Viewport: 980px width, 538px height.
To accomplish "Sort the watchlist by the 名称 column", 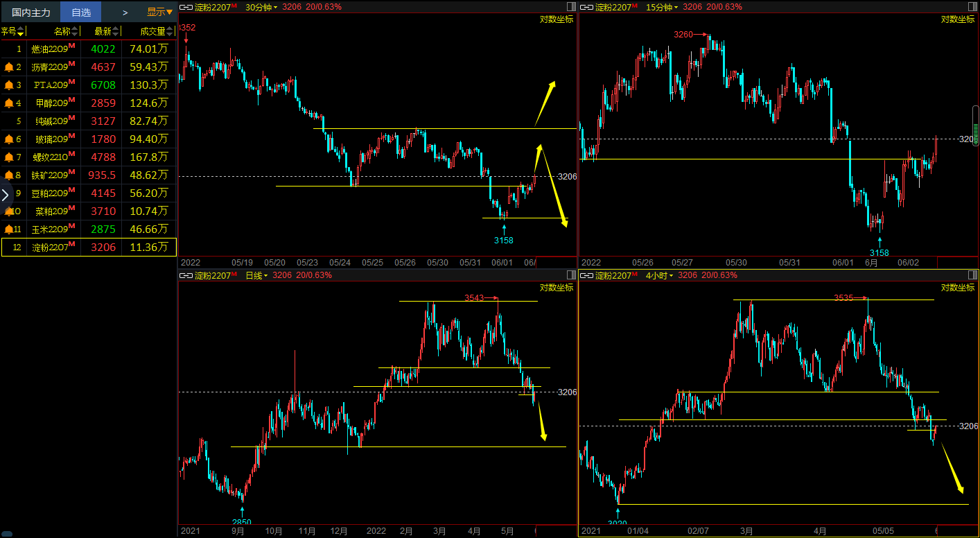I will point(66,31).
